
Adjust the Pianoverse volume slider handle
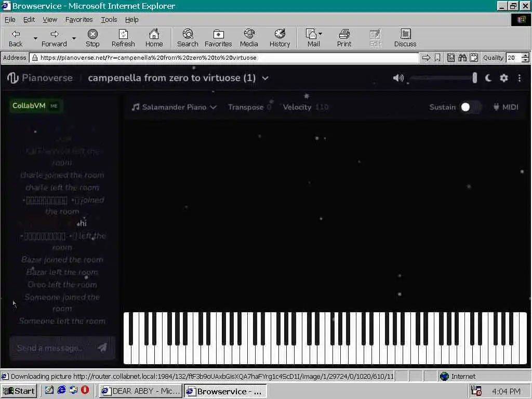(x=475, y=78)
